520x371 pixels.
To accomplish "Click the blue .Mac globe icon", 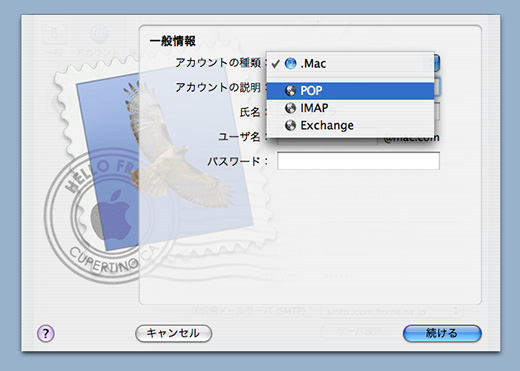I will coord(290,63).
